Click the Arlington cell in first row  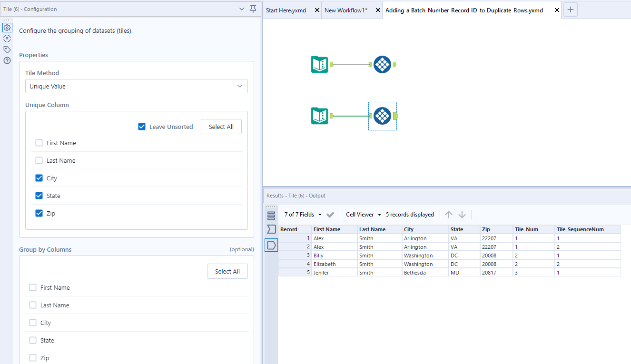[x=415, y=238]
